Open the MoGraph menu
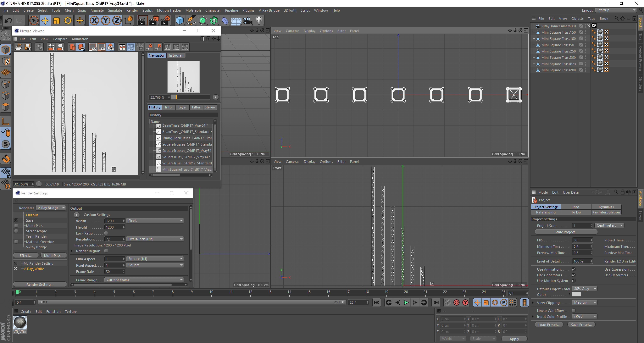The width and height of the screenshot is (644, 343). pyautogui.click(x=193, y=10)
